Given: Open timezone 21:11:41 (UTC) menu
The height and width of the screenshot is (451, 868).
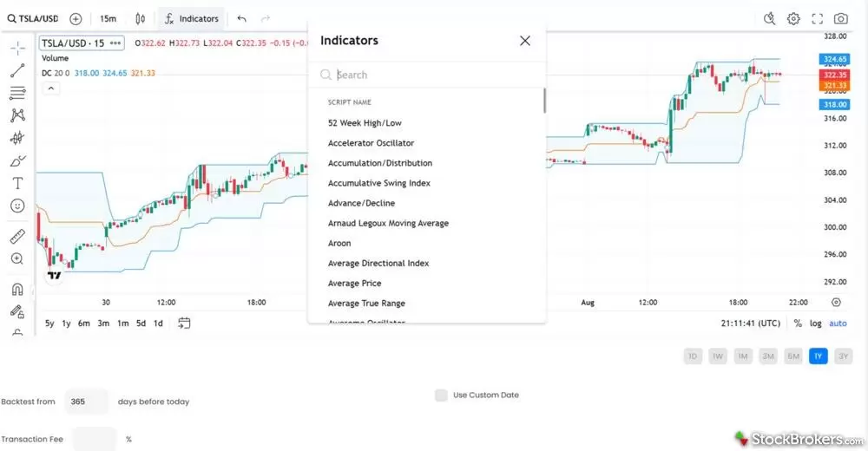Looking at the screenshot, I should (750, 324).
